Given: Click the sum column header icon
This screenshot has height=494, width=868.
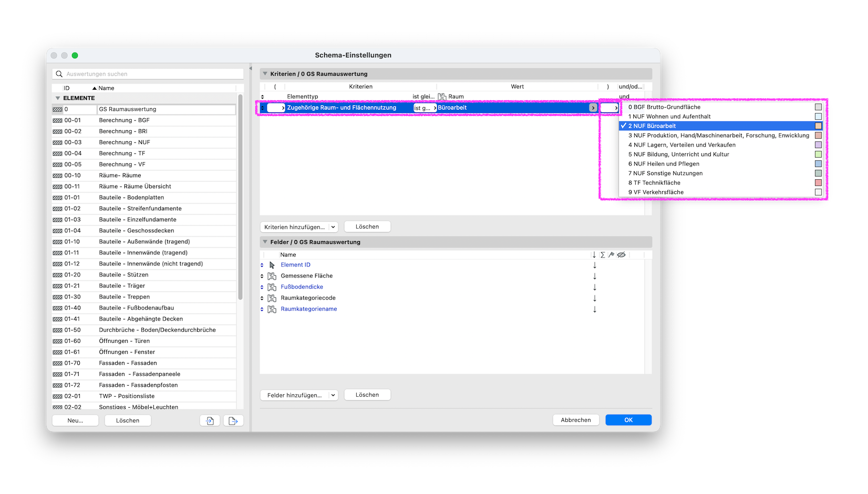Looking at the screenshot, I should click(x=603, y=255).
